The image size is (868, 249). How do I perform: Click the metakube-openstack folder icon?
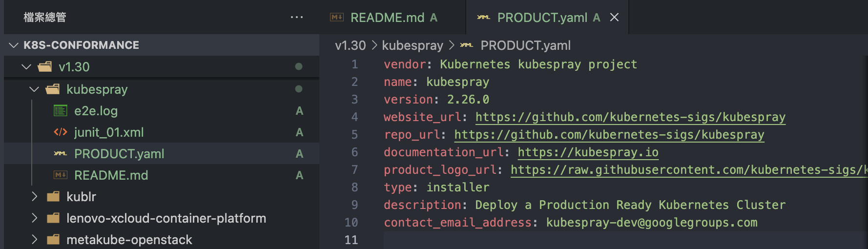click(53, 240)
